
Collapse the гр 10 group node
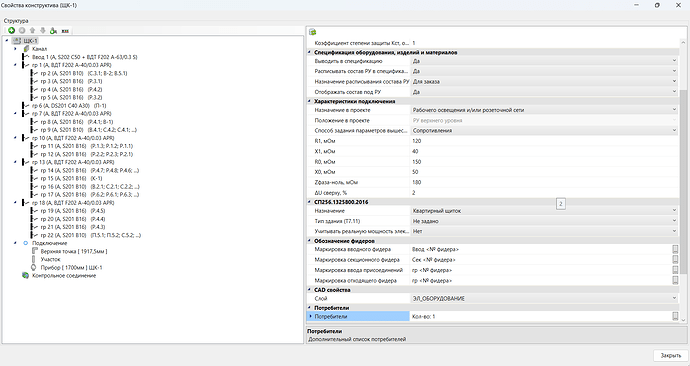pyautogui.click(x=15, y=138)
